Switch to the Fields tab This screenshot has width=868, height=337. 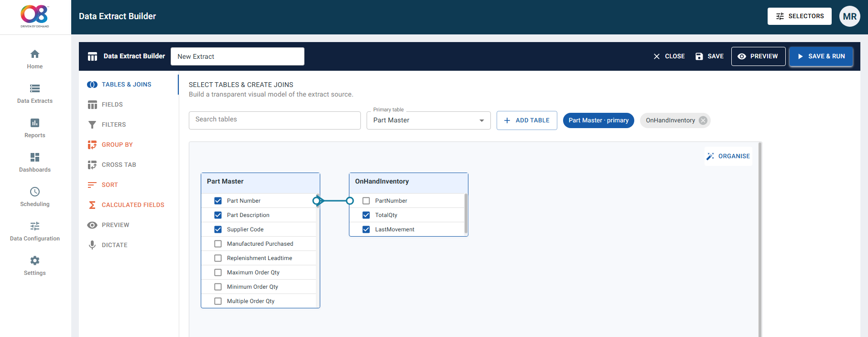coord(129,105)
